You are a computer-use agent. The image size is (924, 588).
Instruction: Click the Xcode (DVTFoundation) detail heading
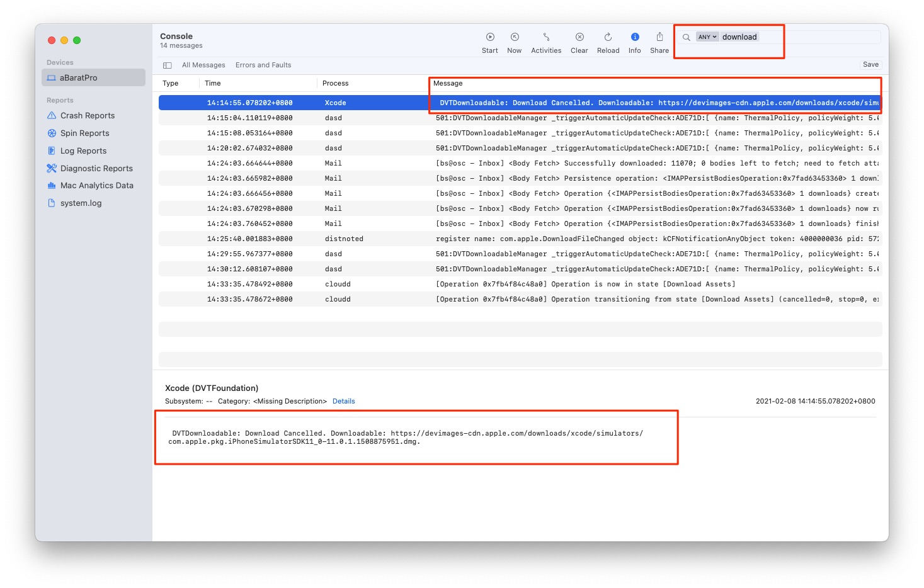click(212, 388)
